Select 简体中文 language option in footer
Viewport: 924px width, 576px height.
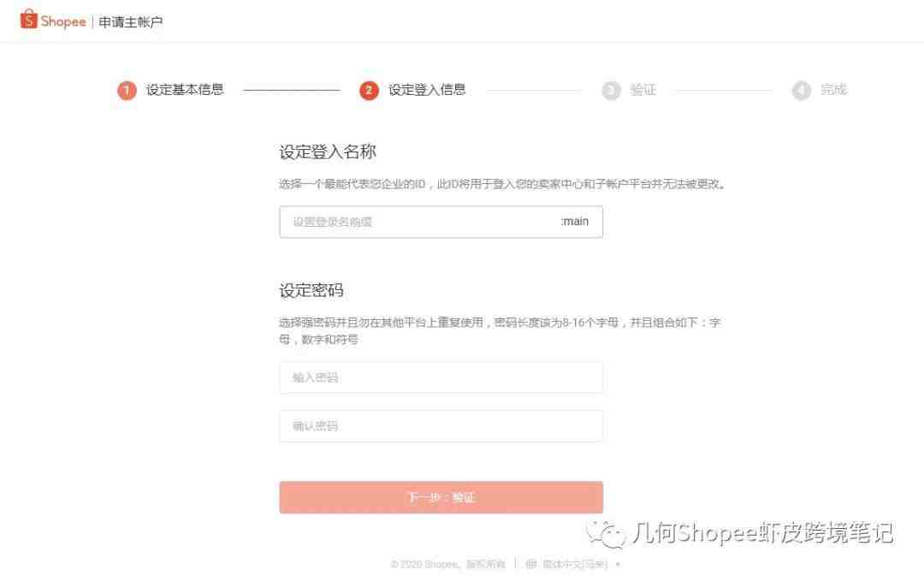pos(575,564)
